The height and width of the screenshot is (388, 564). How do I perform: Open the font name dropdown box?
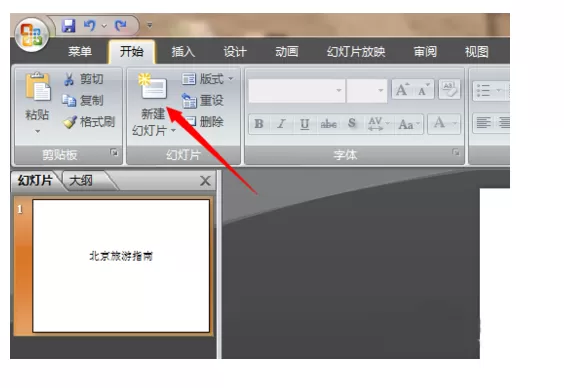tap(297, 90)
